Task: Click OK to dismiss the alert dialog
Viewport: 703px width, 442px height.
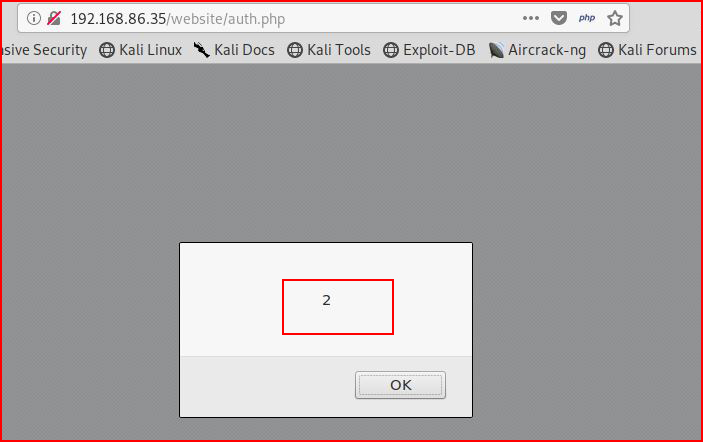Action: pos(400,385)
